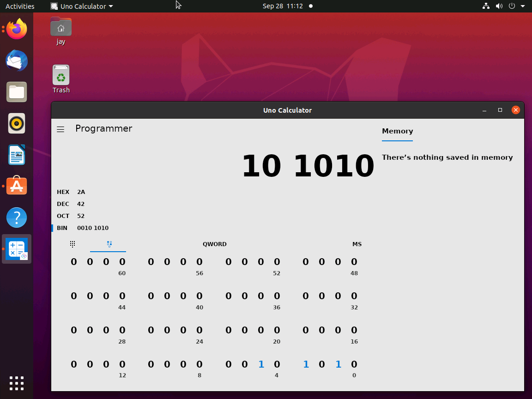Launch Thunderbird mail from dock
The image size is (532, 399).
[17, 61]
